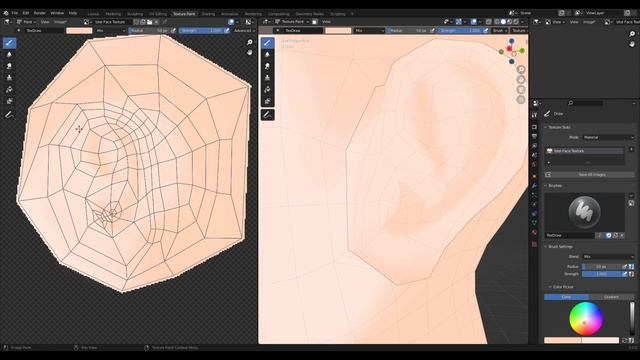640x360 pixels.
Task: Open the Object Data properties tab
Action: point(534,223)
